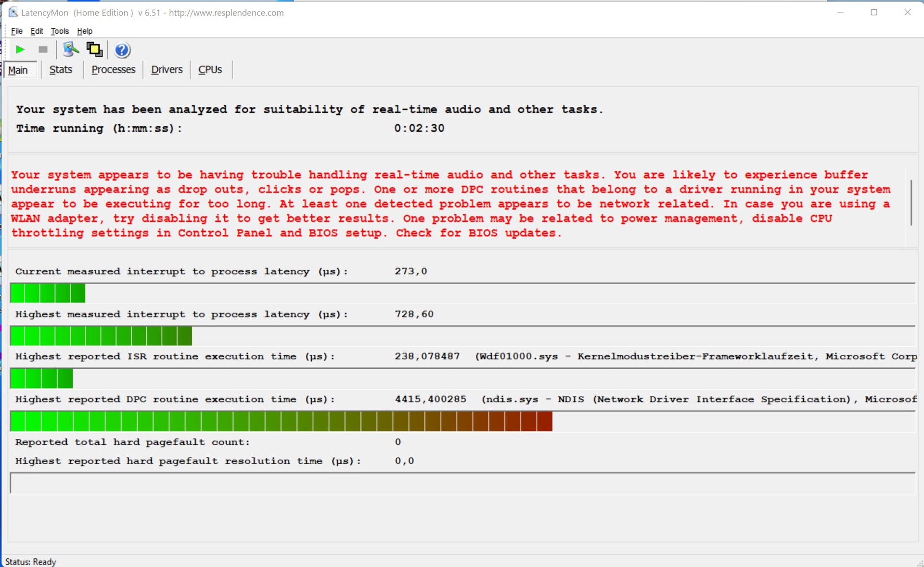Image resolution: width=924 pixels, height=567 pixels.
Task: Open the Help menu
Action: click(x=84, y=31)
